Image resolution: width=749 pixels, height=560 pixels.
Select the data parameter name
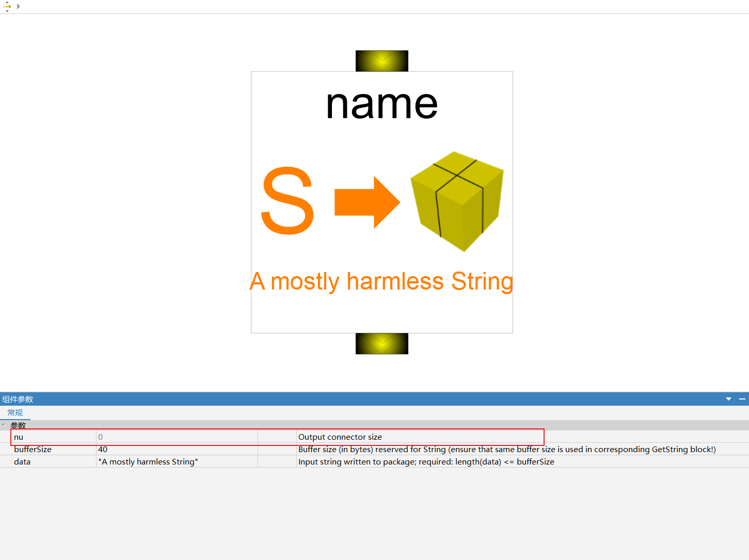pos(22,461)
